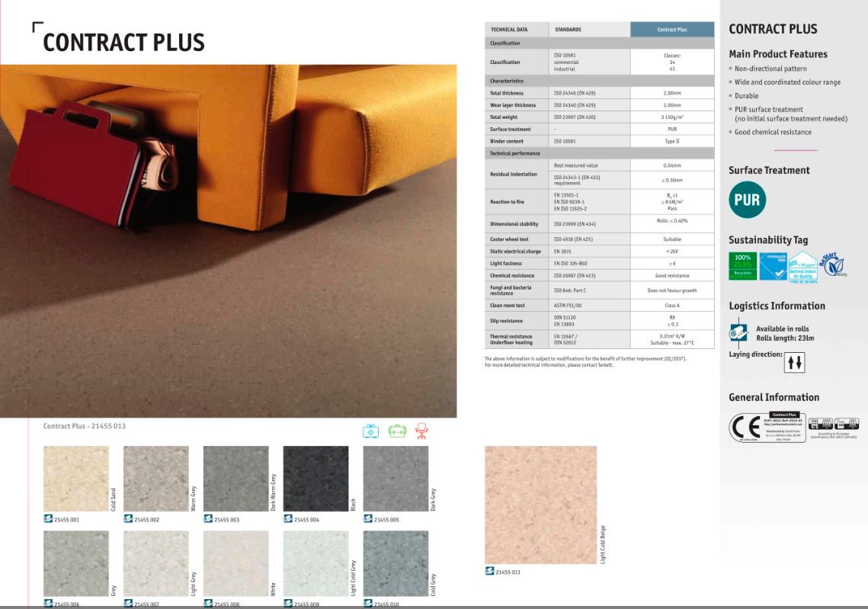
Task: Select the General Information heading
Action: point(774,397)
